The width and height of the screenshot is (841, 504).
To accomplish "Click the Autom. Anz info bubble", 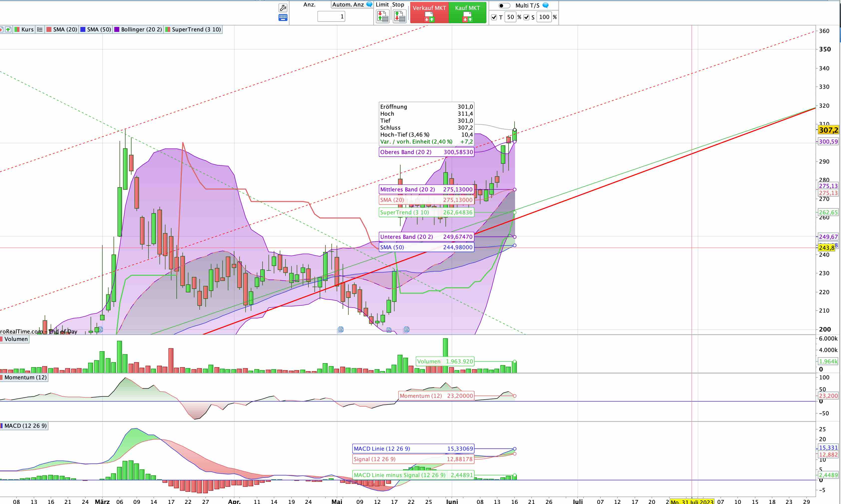I will coord(369,4).
